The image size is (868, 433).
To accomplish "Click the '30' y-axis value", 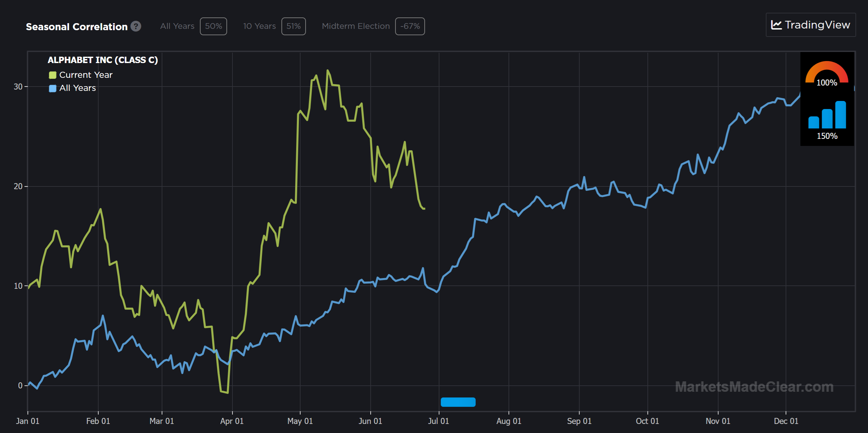I will pyautogui.click(x=18, y=87).
